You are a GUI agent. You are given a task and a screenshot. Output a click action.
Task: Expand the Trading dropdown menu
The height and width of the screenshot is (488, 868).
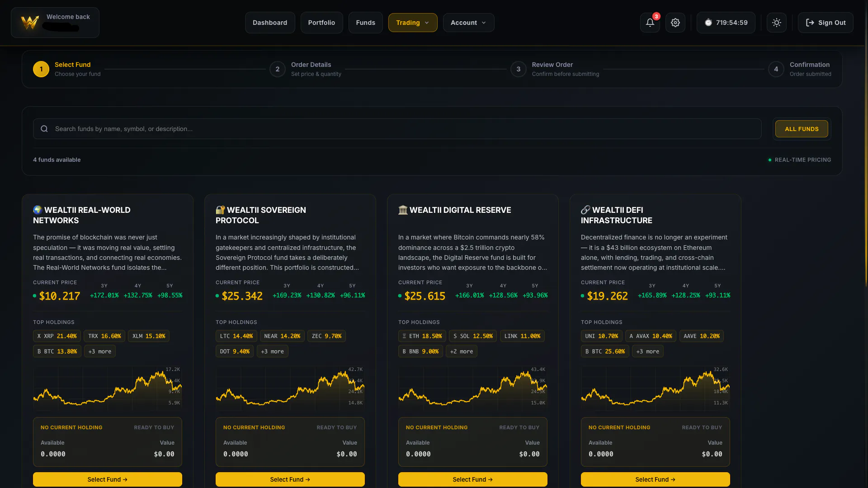pyautogui.click(x=413, y=23)
